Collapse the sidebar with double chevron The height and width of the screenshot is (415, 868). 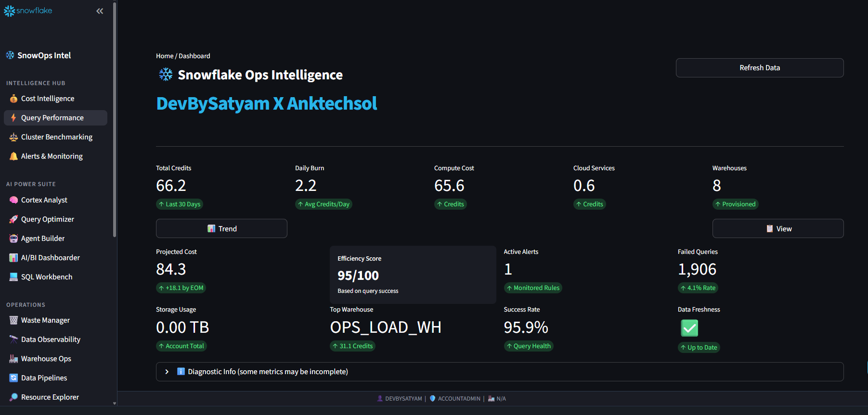click(100, 11)
